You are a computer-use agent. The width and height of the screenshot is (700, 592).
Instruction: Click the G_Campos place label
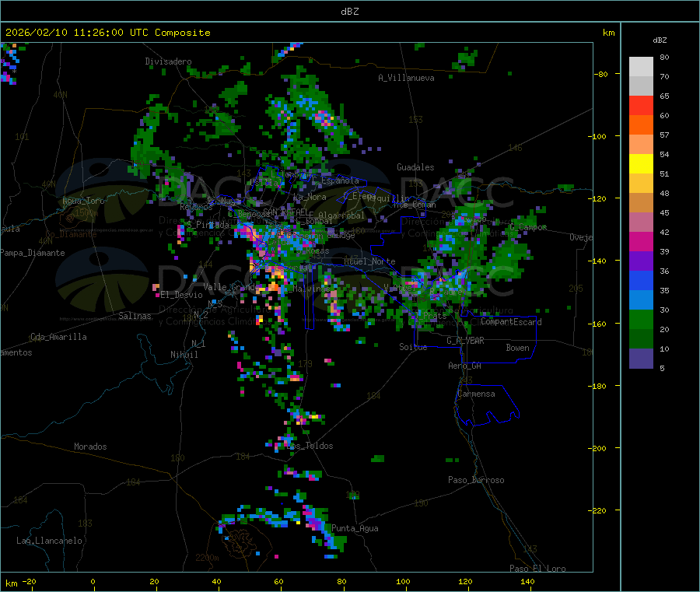(528, 227)
